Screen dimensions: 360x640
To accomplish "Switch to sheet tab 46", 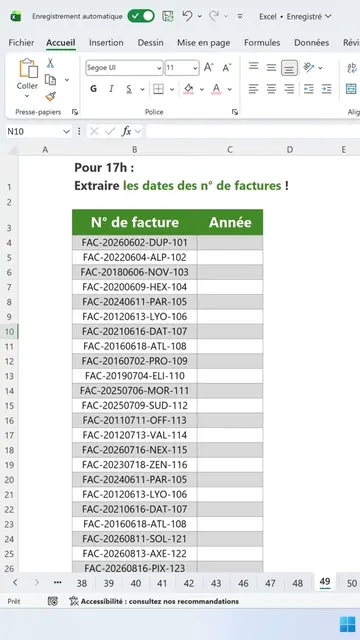I will pos(243,584).
